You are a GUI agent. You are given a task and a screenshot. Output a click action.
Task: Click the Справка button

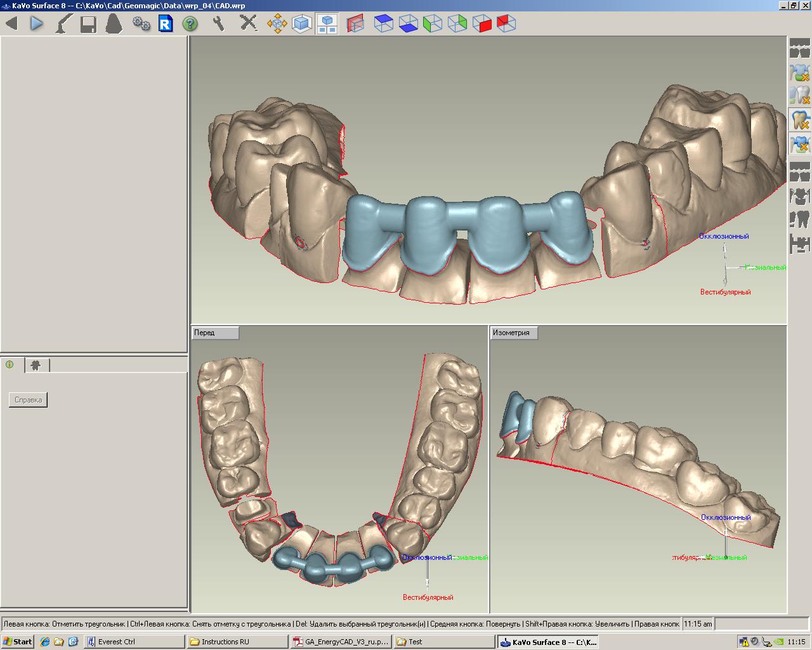tap(29, 400)
